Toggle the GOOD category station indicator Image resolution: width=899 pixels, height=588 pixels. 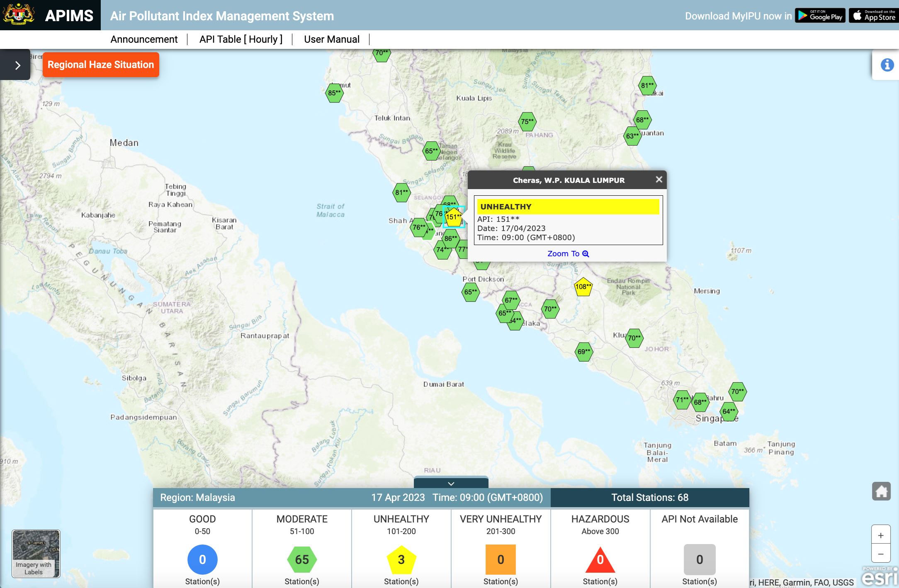click(x=202, y=559)
